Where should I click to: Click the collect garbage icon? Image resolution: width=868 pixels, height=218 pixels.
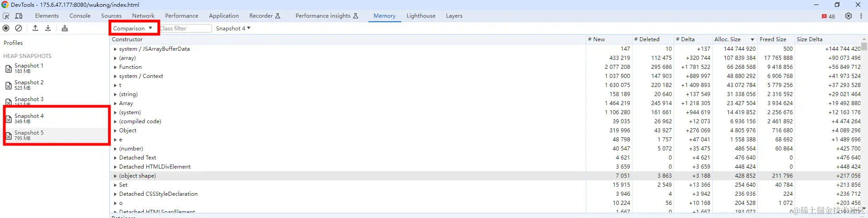tap(65, 28)
